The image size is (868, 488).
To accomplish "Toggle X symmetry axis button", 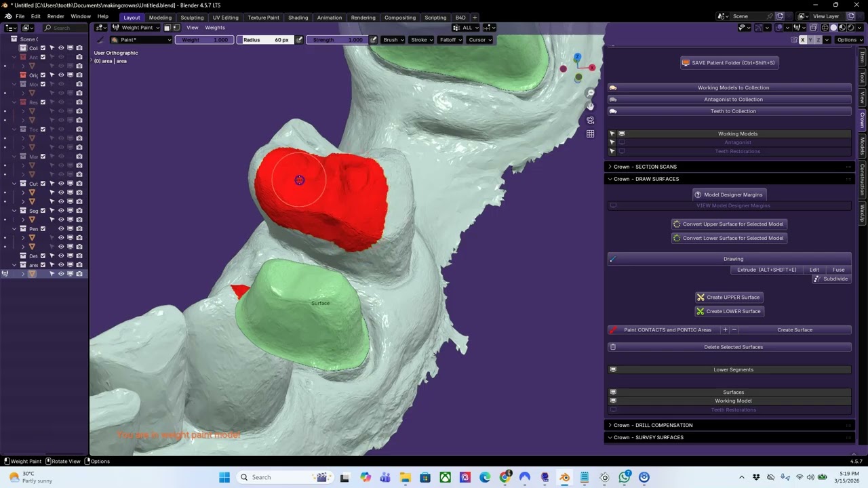I will click(803, 40).
